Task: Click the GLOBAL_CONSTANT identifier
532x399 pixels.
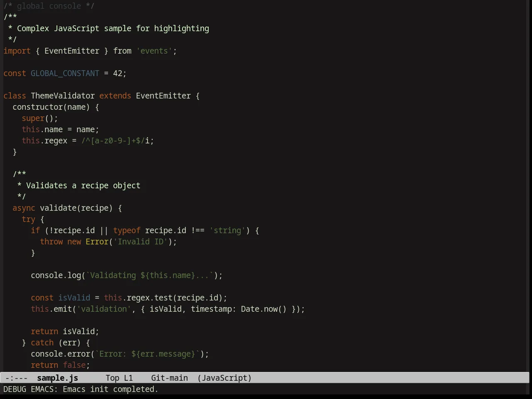Action: [x=65, y=73]
